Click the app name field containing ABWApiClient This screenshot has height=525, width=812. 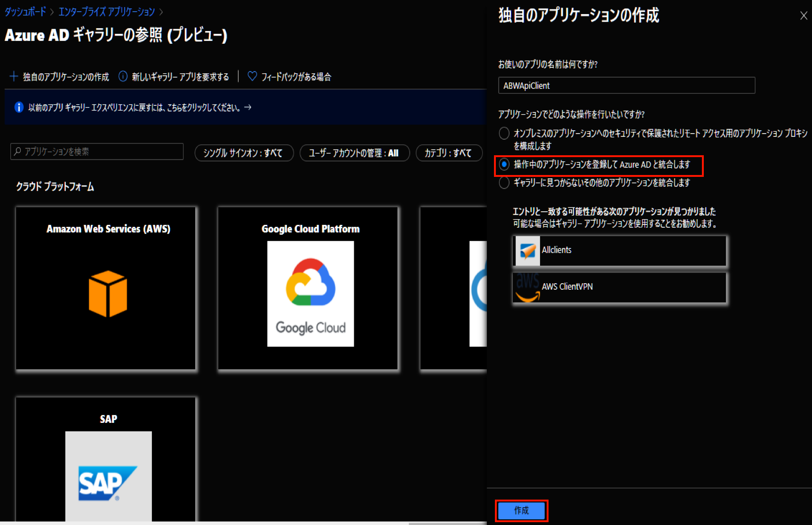[x=627, y=86]
